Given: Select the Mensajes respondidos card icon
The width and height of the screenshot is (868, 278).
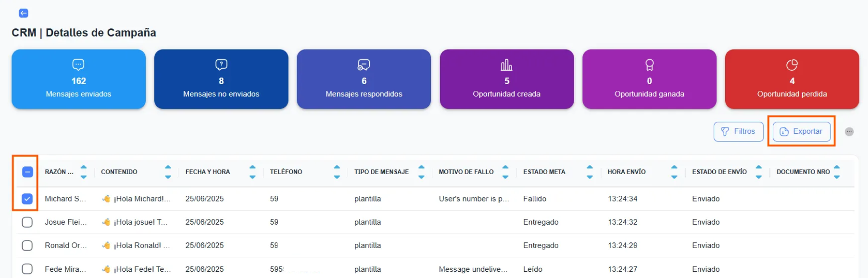Looking at the screenshot, I should 364,64.
